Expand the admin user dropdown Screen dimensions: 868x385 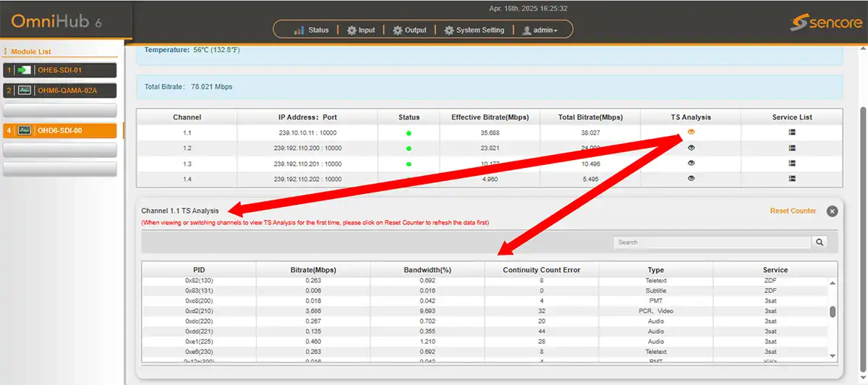tap(540, 30)
